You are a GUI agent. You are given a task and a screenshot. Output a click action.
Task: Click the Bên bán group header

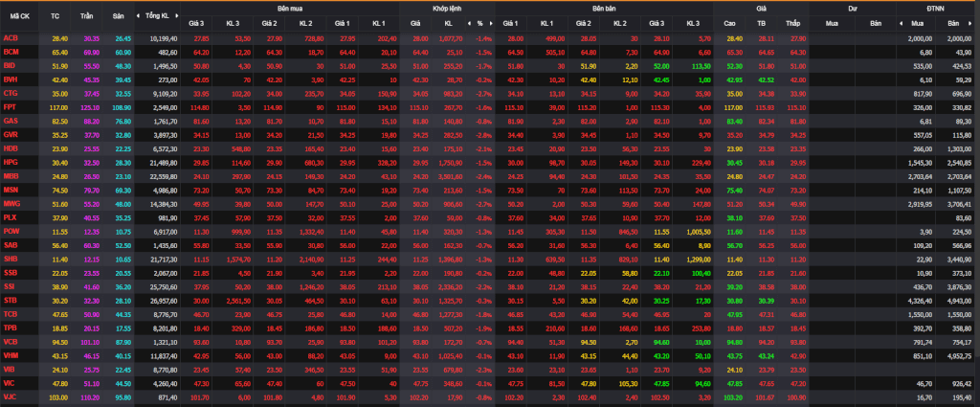[604, 10]
